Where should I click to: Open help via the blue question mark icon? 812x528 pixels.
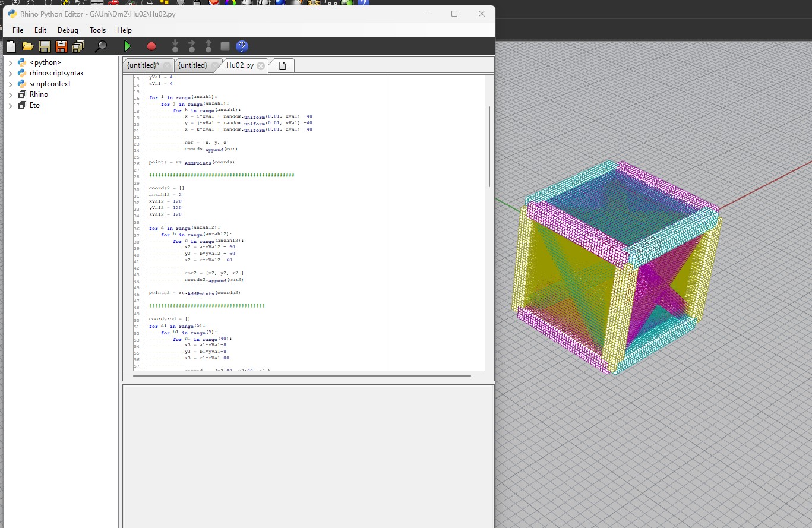242,46
